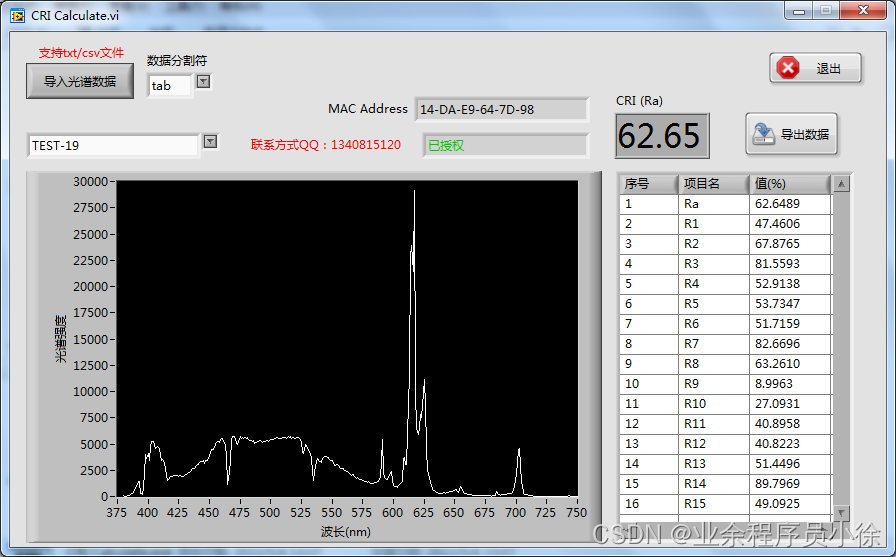The image size is (896, 557).
Task: Click the TEST-19 selection field
Action: click(x=113, y=146)
